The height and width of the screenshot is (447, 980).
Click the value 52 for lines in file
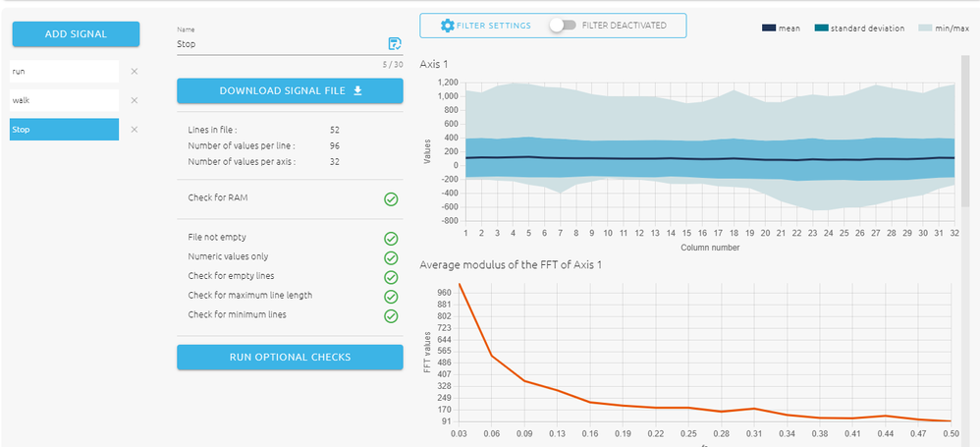[335, 130]
